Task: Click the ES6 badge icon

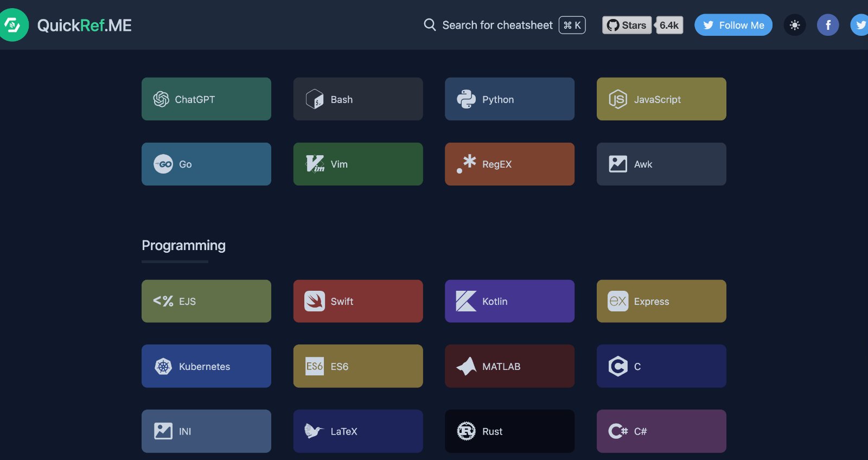Action: pyautogui.click(x=315, y=366)
